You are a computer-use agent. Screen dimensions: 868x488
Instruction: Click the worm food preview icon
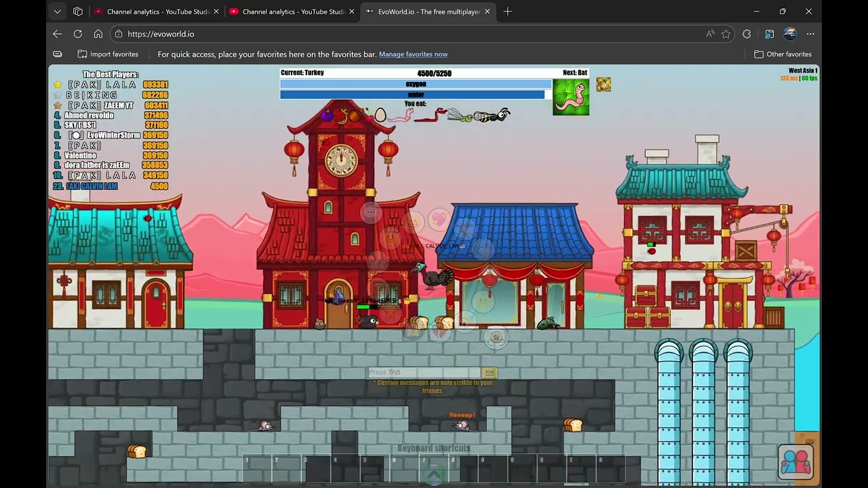(571, 97)
